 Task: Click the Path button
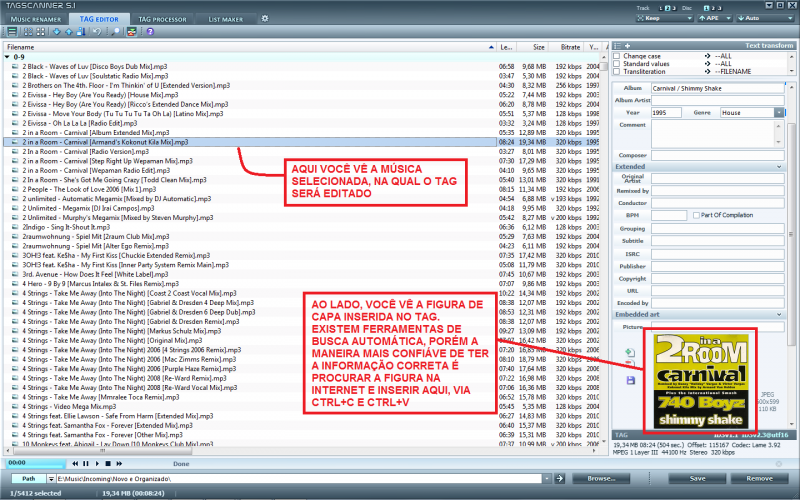29,479
